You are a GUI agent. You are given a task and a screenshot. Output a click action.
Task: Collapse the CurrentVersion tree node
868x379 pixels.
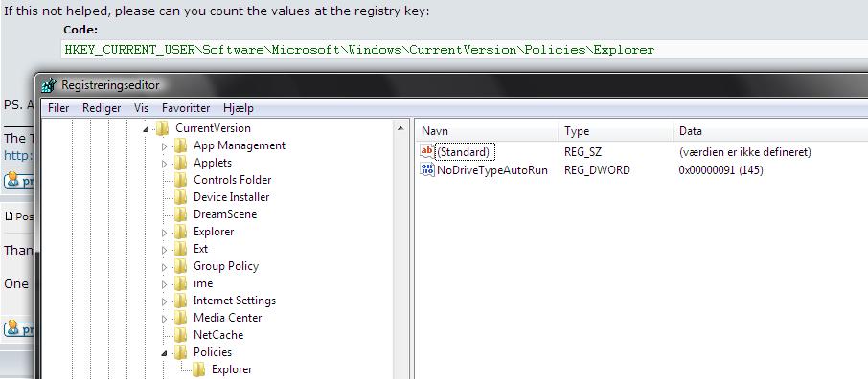tap(147, 129)
